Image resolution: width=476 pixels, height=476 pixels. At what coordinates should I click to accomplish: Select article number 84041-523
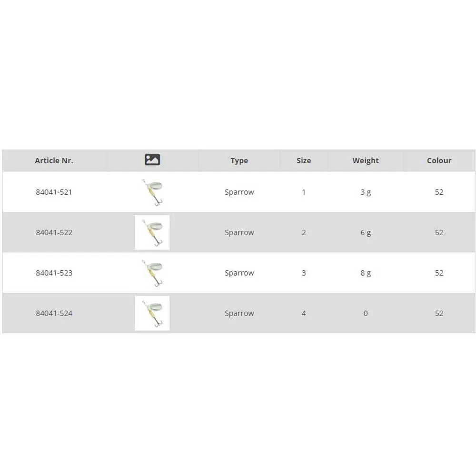[54, 273]
